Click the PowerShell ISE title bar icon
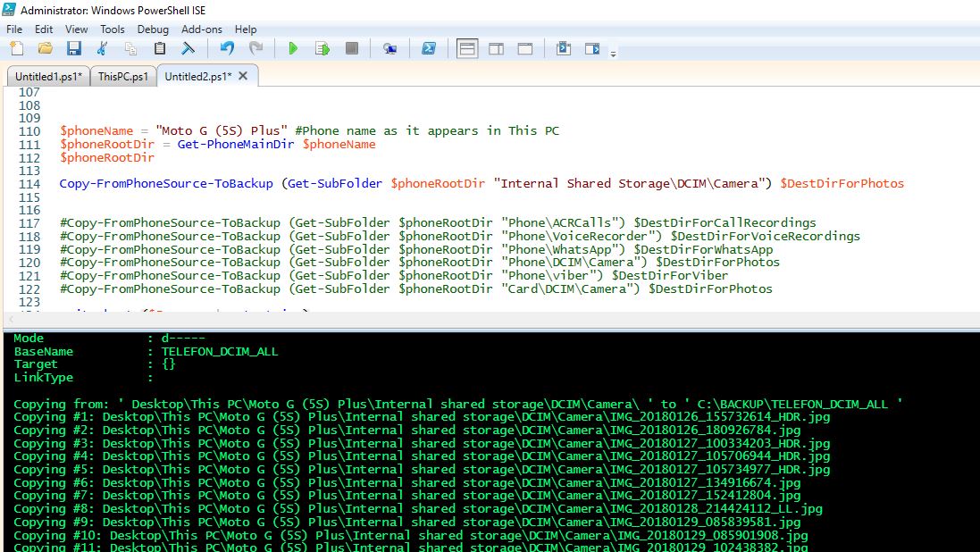This screenshot has width=980, height=552. click(9, 9)
